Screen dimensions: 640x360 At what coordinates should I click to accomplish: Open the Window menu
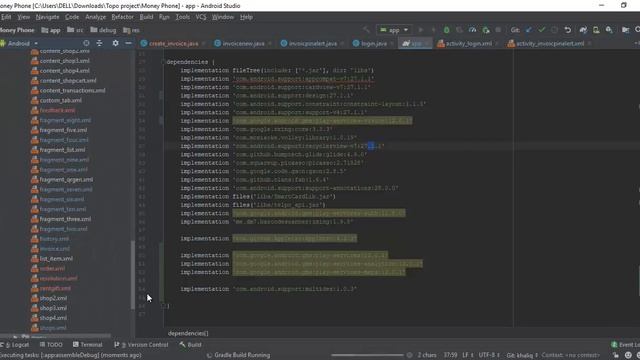coord(222,17)
